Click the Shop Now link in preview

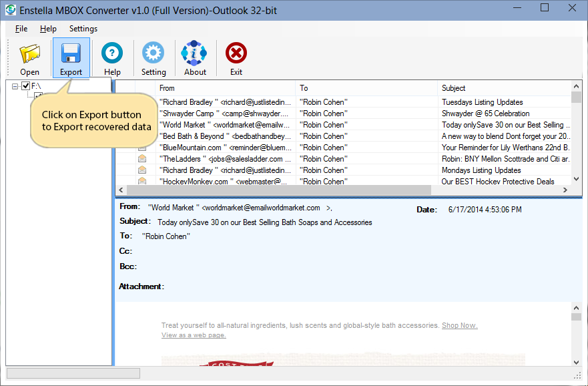click(x=459, y=325)
